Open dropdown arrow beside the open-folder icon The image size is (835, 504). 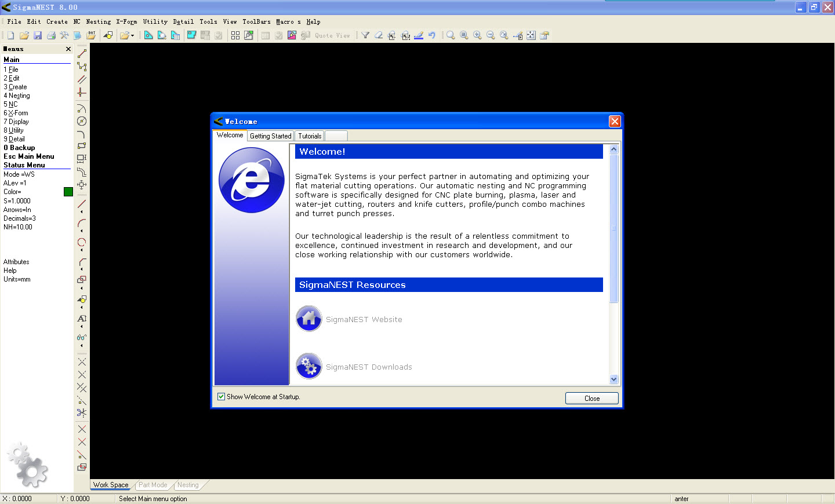click(x=133, y=36)
